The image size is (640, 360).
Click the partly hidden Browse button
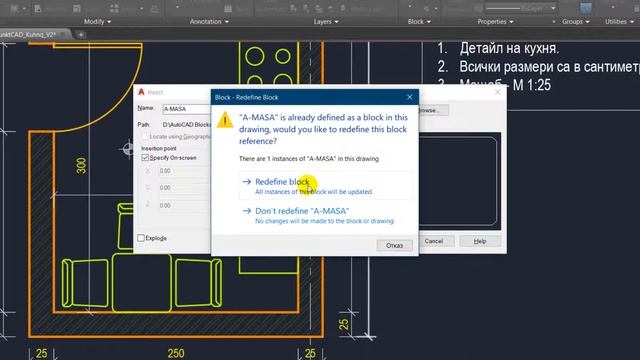click(433, 110)
